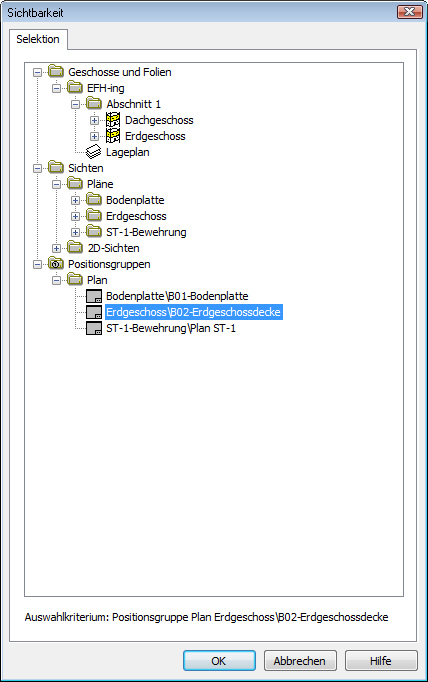
Task: Collapse the Sichten tree node
Action: (37, 168)
